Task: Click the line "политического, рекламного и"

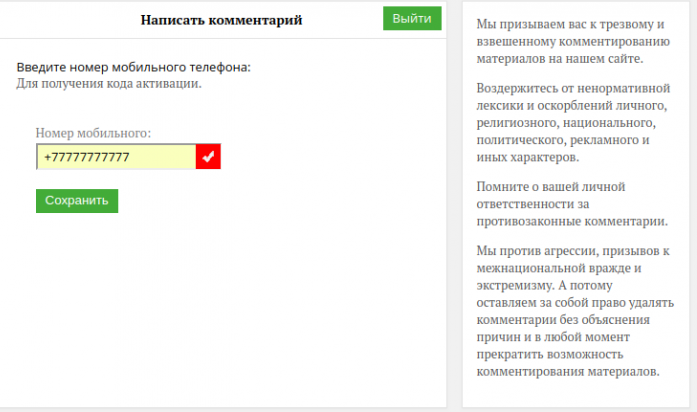Action: [564, 140]
